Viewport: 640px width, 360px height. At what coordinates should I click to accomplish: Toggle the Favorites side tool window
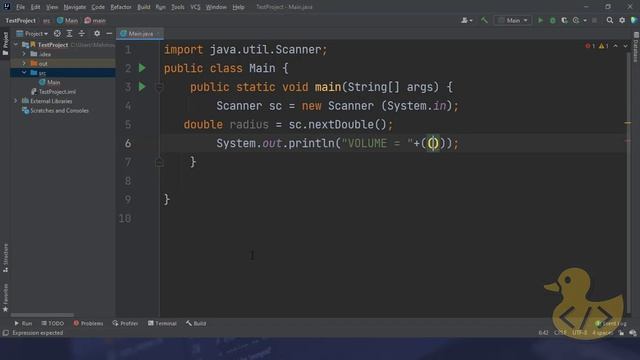(5, 298)
